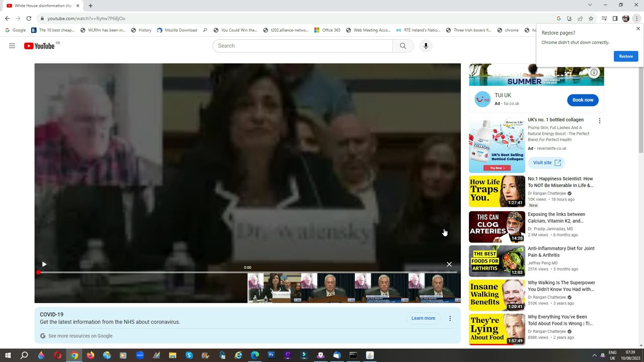Screen dimensions: 644x362
Task: Share this page from the address bar
Action: click(580, 19)
